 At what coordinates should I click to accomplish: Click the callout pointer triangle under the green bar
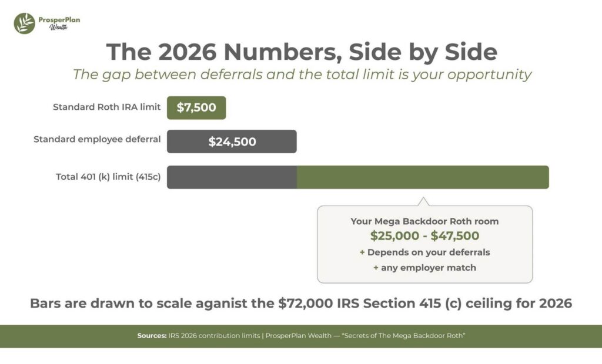pos(423,202)
